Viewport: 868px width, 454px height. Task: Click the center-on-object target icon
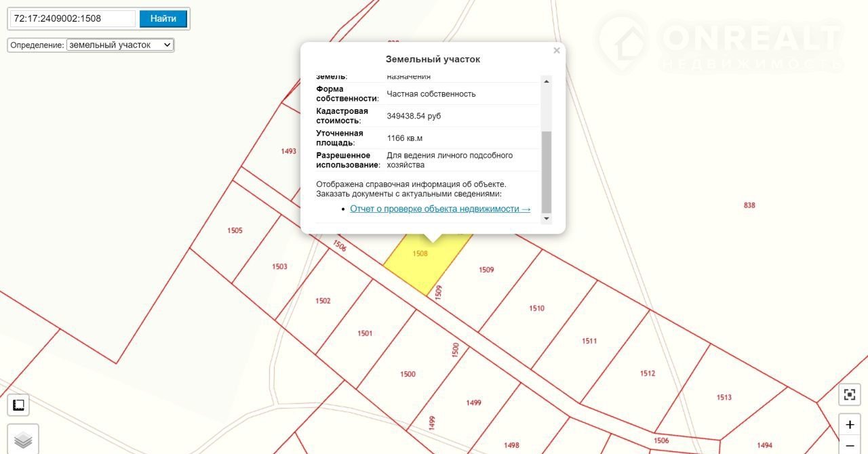point(850,395)
